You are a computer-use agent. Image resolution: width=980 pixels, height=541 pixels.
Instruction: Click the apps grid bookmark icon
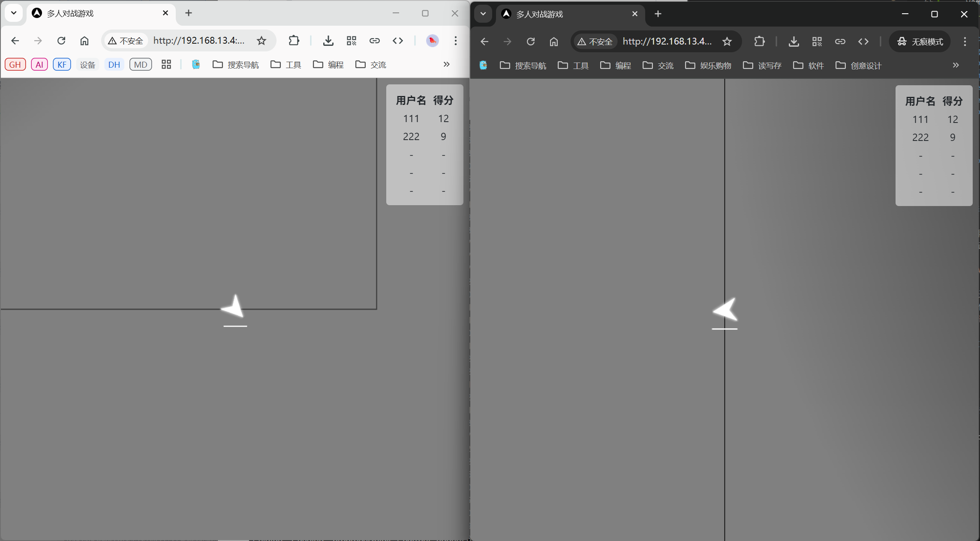point(166,65)
